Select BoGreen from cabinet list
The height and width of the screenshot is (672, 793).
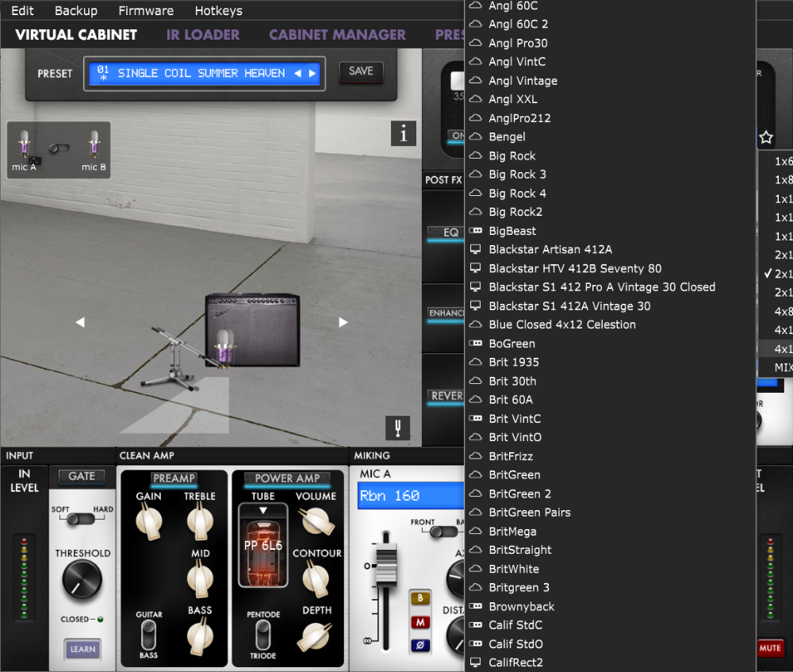click(610, 344)
